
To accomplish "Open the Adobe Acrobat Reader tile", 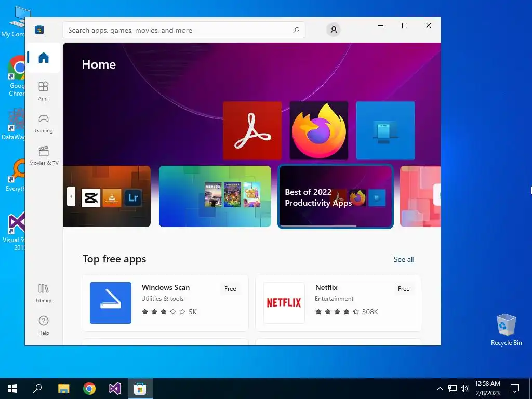I will 252,130.
